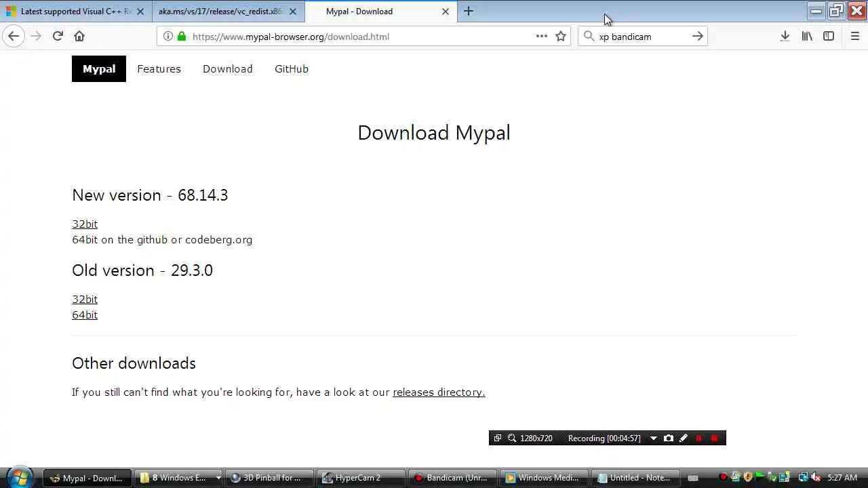Download new version 68.14.3 32bit
The width and height of the screenshot is (868, 488).
(85, 224)
